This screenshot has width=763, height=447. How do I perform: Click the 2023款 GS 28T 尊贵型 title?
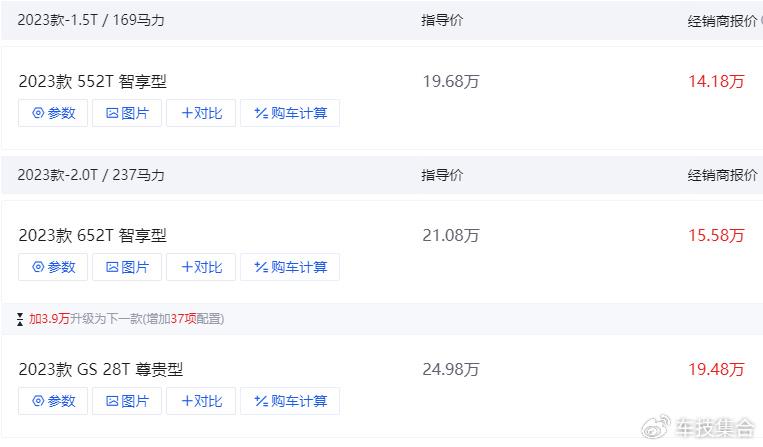tap(101, 369)
